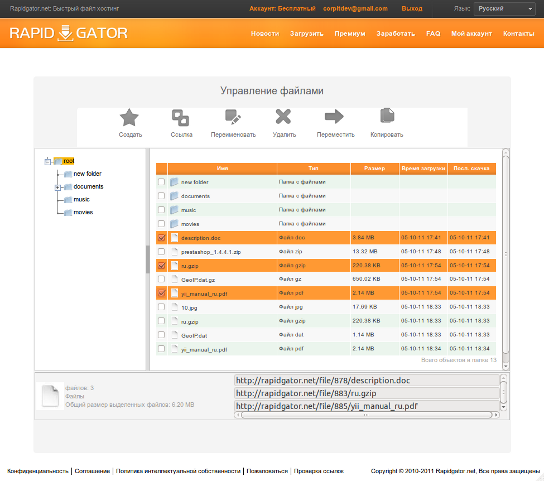Click the Ссылка link icon

click(180, 117)
